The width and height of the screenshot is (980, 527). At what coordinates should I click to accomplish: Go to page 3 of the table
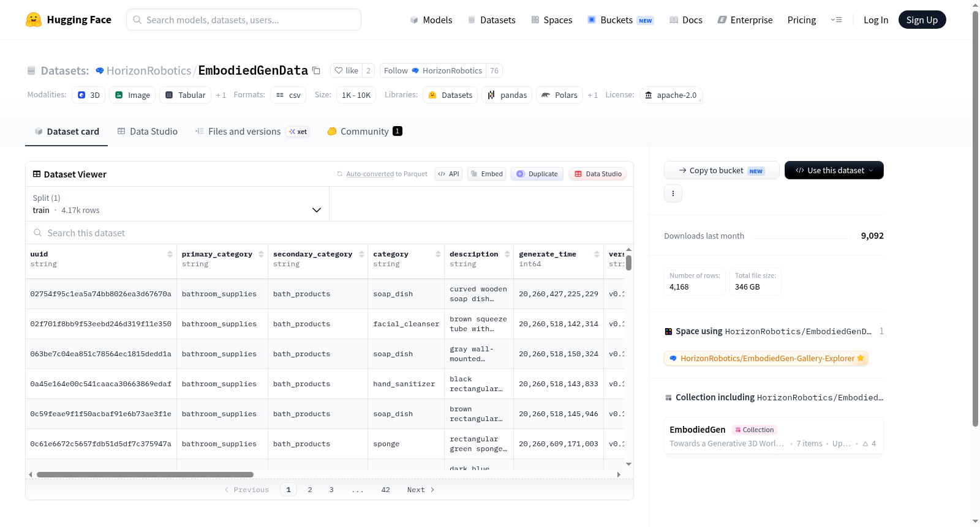pos(331,490)
